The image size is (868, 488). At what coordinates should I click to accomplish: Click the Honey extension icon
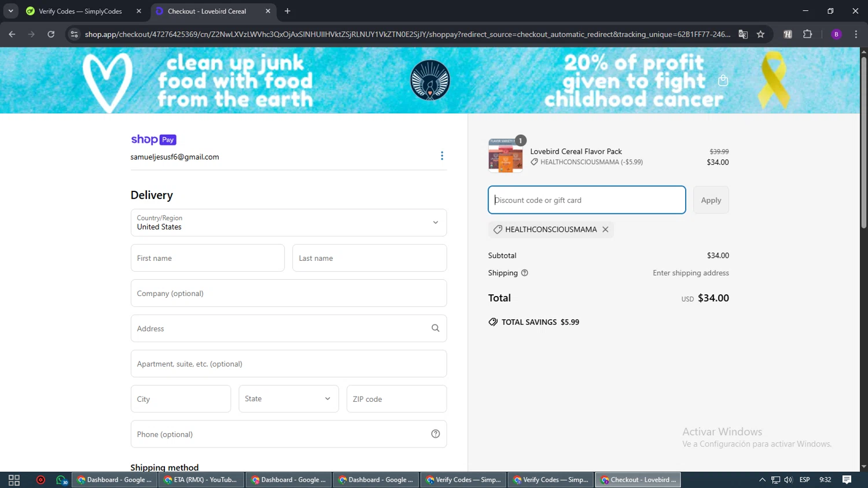(788, 34)
